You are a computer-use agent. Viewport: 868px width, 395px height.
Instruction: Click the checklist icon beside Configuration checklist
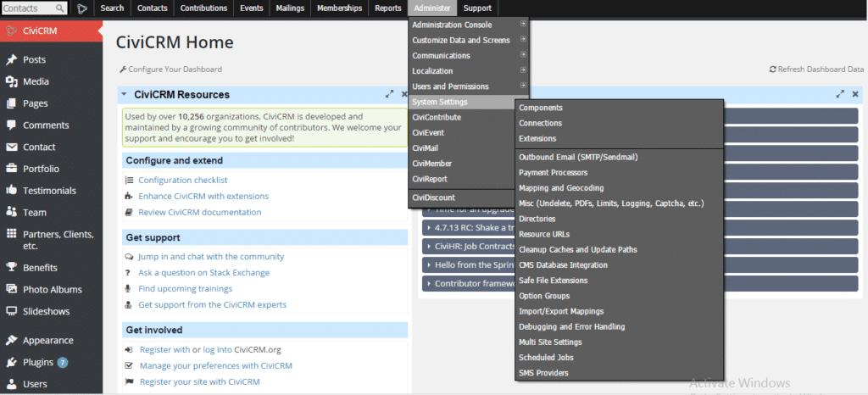[x=130, y=181]
